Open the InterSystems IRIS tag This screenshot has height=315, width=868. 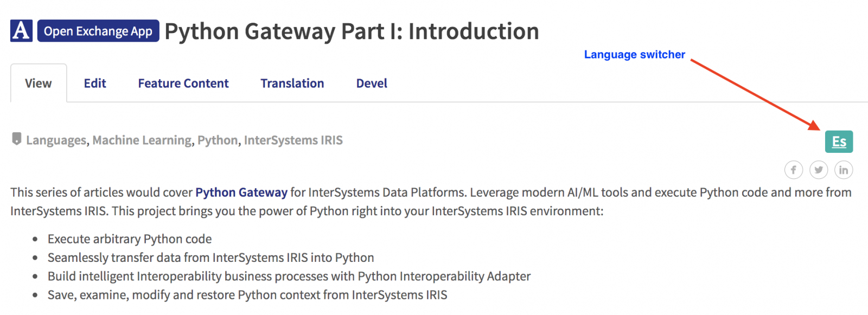(293, 140)
